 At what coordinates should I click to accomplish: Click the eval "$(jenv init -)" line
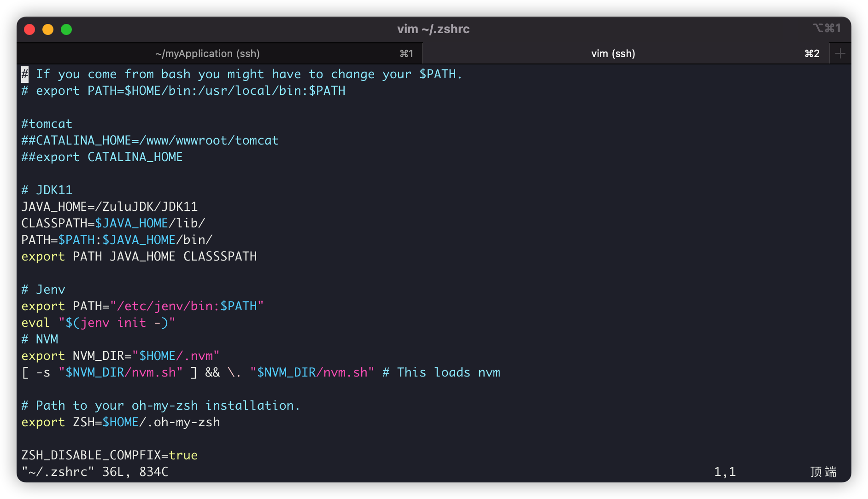pos(99,323)
